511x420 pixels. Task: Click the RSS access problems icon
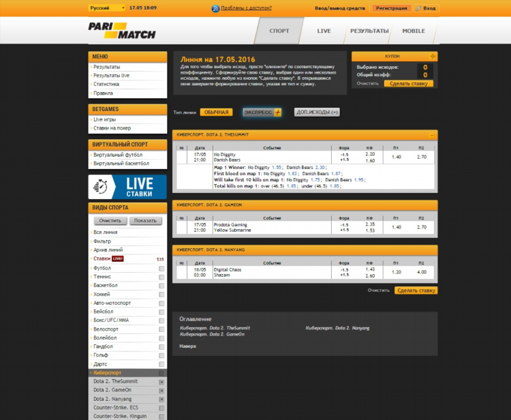pyautogui.click(x=215, y=8)
